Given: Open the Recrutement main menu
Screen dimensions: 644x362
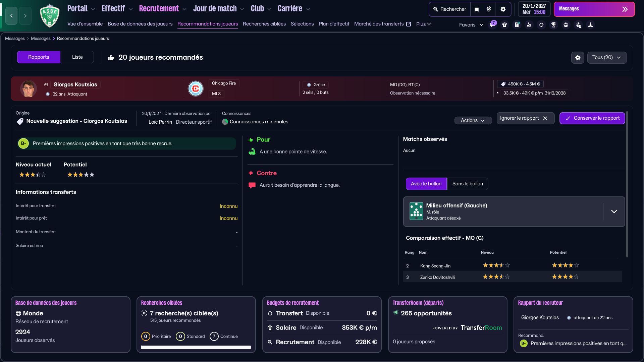Looking at the screenshot, I should pyautogui.click(x=159, y=9).
